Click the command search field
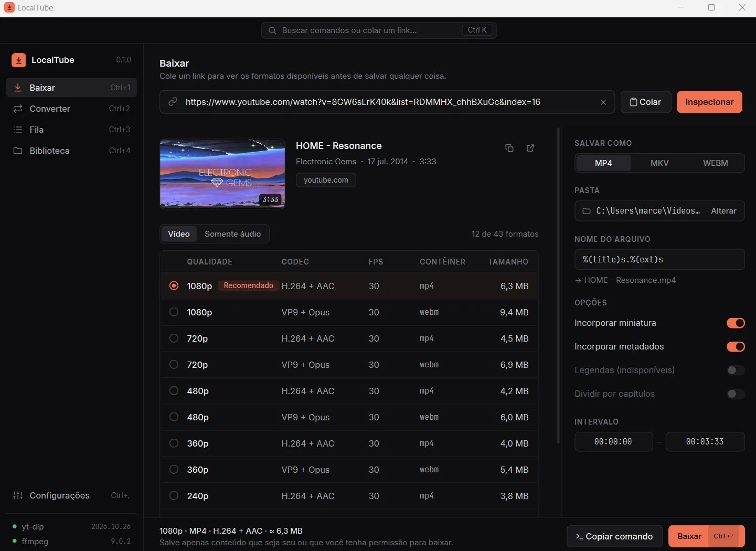Screen dimensions: 756x551 [379, 30]
